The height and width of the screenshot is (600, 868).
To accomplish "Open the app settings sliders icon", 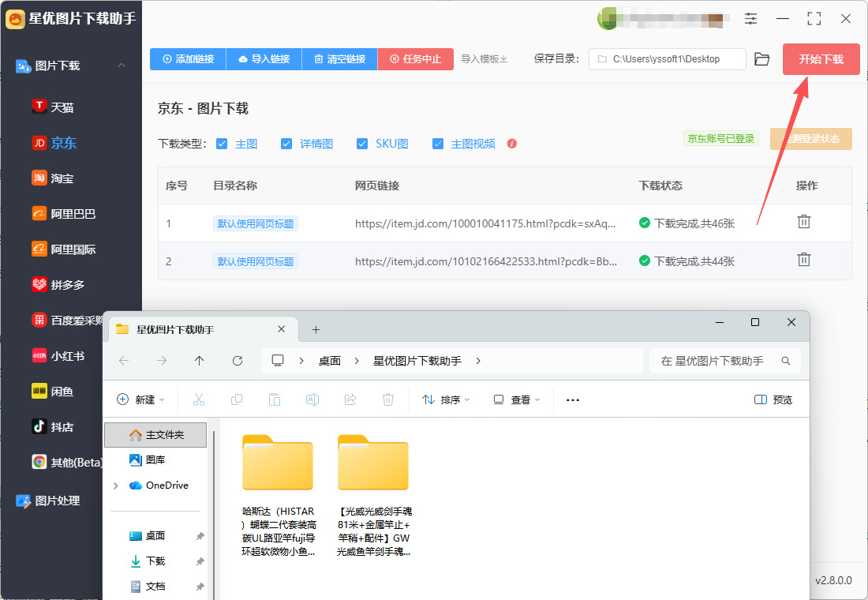I will click(x=750, y=18).
